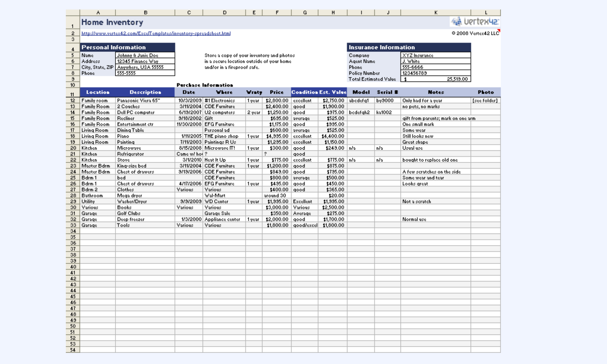This screenshot has height=364, width=607.
Task: Click the 'Date' column heading
Action: point(189,92)
